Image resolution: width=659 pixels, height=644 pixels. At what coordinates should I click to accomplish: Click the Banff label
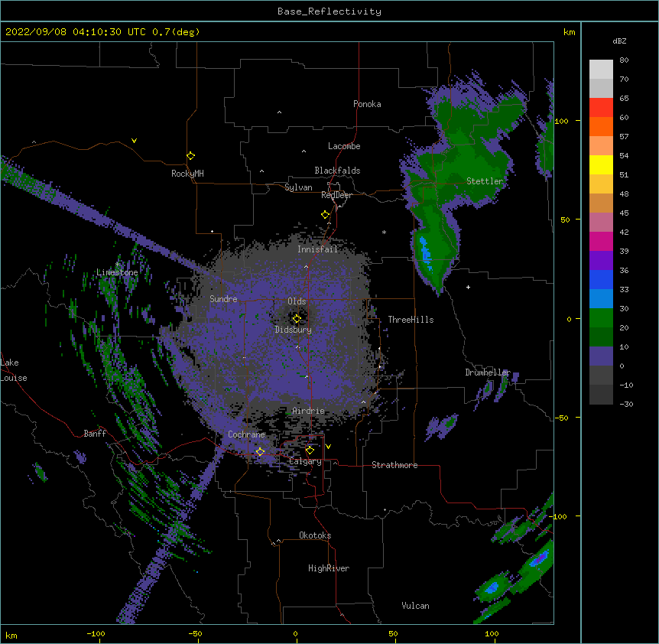pos(95,434)
